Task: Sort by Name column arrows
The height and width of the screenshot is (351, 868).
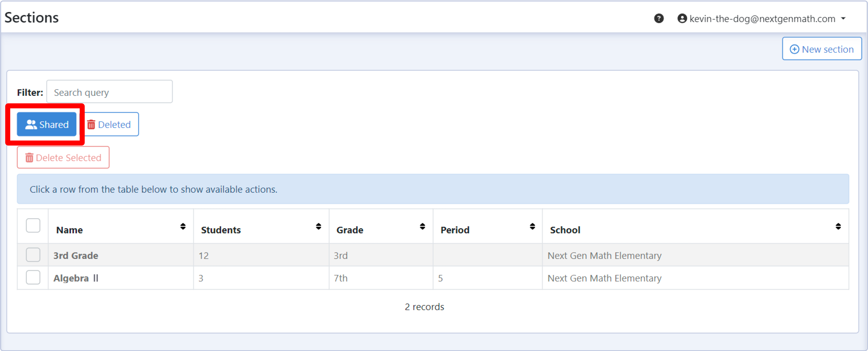Action: tap(183, 226)
